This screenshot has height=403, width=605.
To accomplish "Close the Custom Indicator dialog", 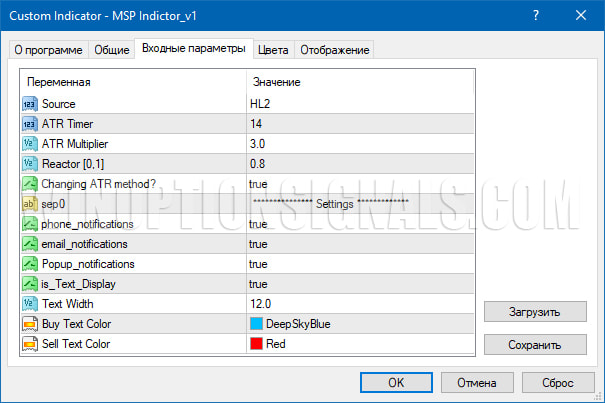I will 581,15.
